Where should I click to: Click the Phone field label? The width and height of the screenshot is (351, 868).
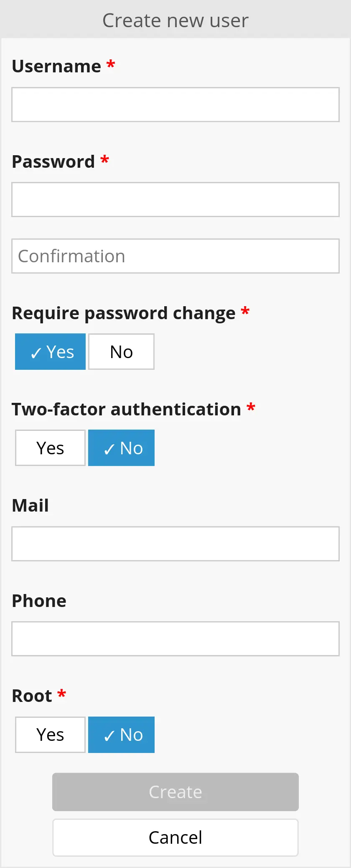click(x=39, y=601)
